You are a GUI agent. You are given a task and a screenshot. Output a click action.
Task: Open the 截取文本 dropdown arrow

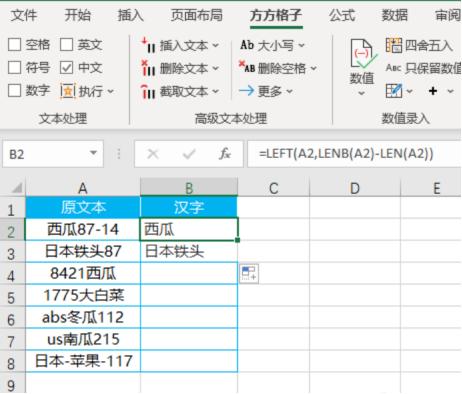click(x=216, y=91)
